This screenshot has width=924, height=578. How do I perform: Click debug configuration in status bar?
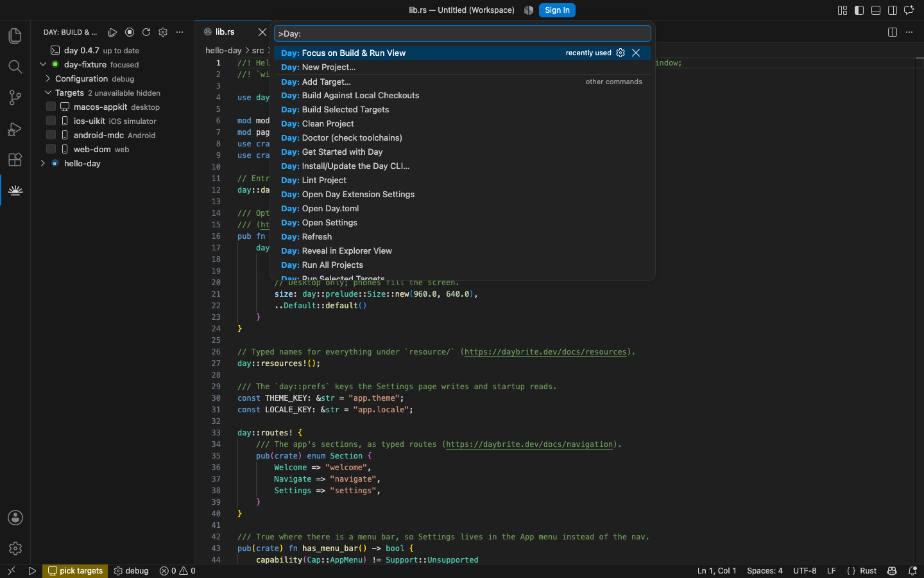point(132,571)
